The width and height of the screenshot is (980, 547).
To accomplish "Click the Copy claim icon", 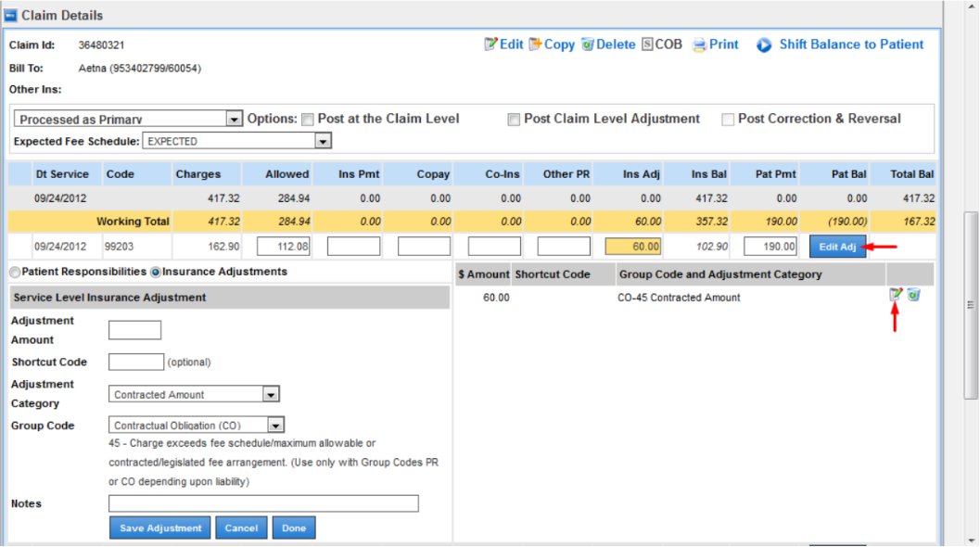I will point(535,45).
